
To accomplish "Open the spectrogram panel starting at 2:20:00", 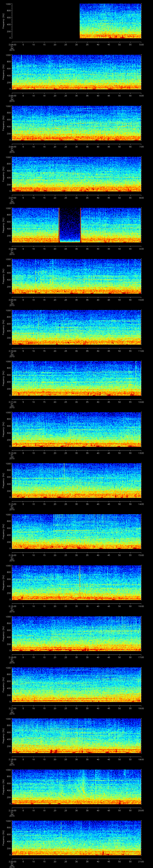I will 77,838.
